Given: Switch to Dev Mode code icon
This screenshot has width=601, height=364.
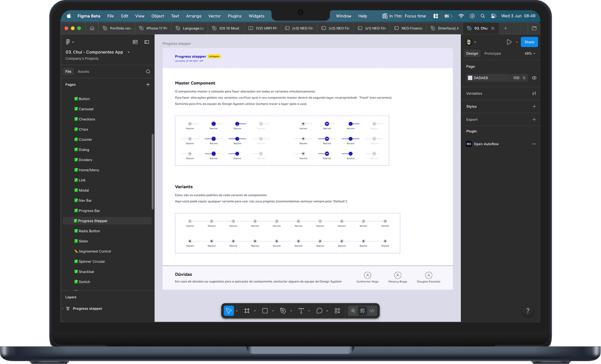Looking at the screenshot, I should (372, 311).
